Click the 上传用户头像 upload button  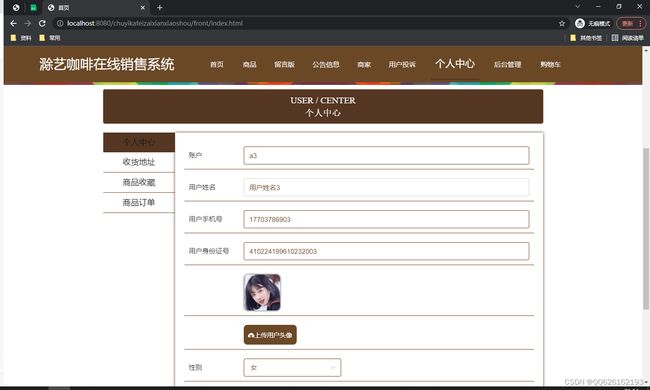pos(270,335)
